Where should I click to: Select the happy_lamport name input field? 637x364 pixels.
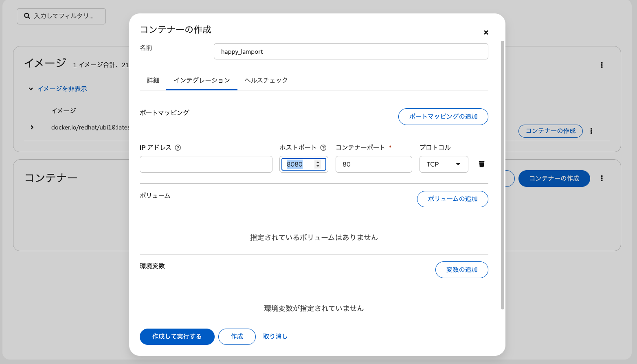[x=351, y=51]
